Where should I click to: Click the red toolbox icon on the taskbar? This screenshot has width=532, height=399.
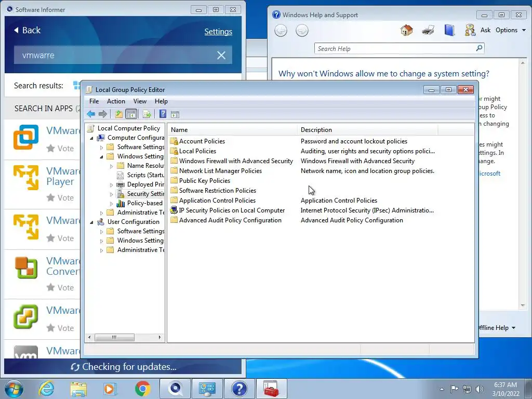pyautogui.click(x=271, y=389)
